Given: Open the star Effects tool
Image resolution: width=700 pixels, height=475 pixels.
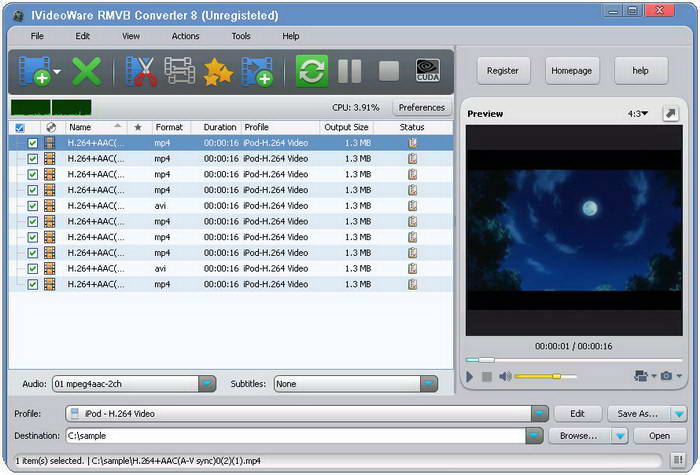Looking at the screenshot, I should [217, 71].
